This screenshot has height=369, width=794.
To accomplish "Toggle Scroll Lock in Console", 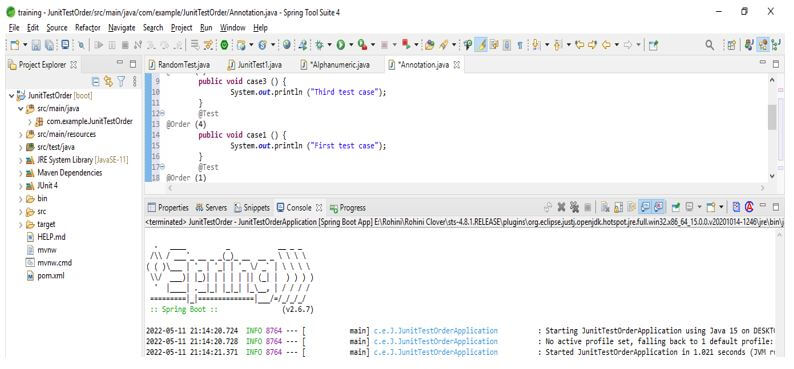I will pyautogui.click(x=618, y=207).
